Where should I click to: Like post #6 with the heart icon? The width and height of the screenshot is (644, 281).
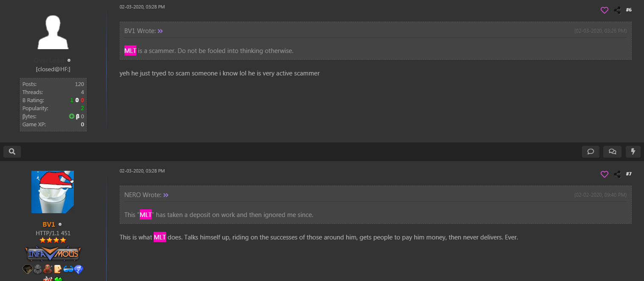pyautogui.click(x=605, y=10)
